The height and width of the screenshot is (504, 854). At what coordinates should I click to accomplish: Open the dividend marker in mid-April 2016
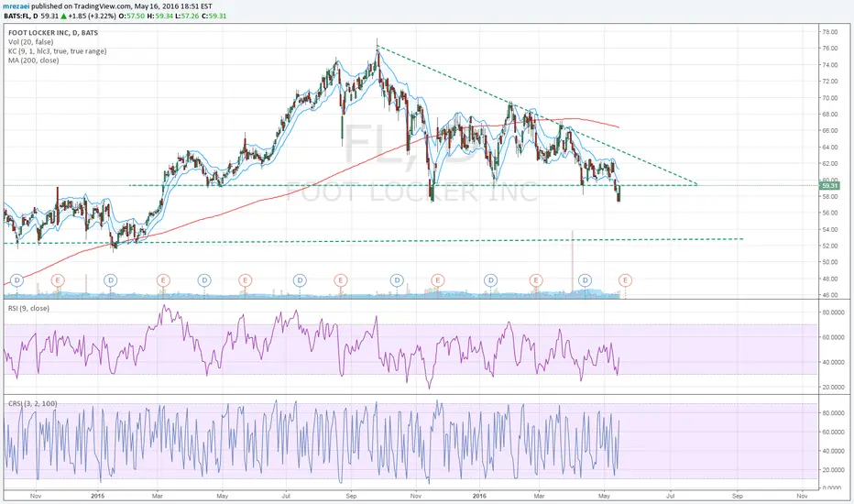tap(585, 280)
